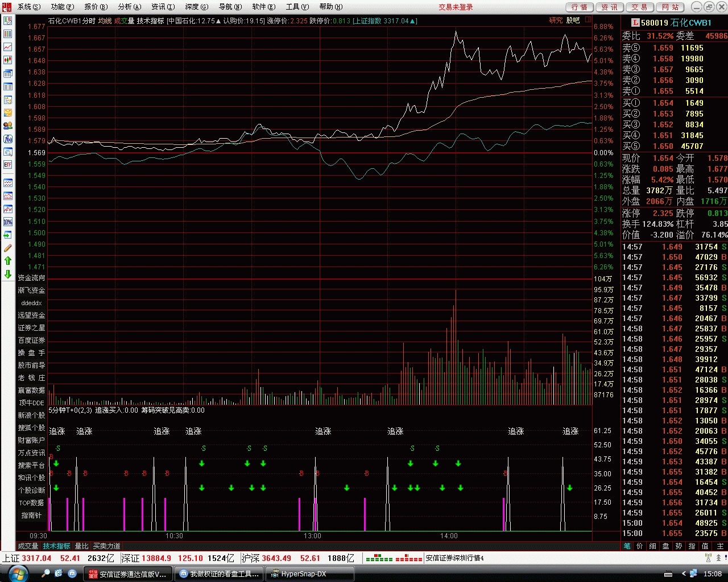The width and height of the screenshot is (728, 582).
Task: Open the 功能 menu
Action: tap(63, 7)
